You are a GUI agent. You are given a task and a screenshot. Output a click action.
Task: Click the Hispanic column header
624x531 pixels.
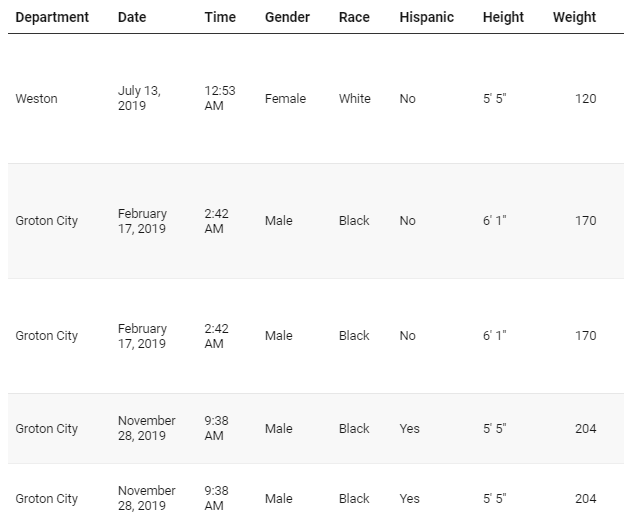[x=427, y=17]
